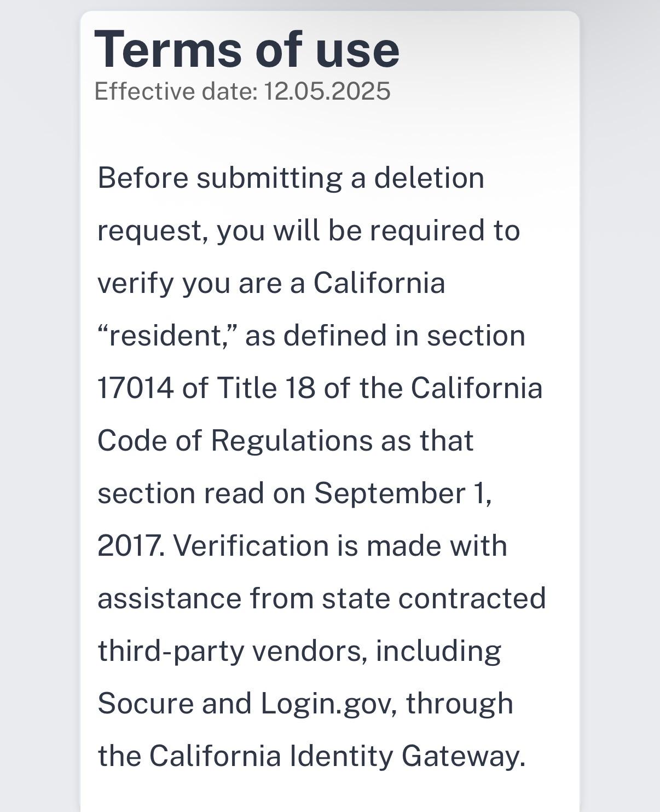The image size is (660, 812).
Task: Click the word verify
Action: [135, 283]
